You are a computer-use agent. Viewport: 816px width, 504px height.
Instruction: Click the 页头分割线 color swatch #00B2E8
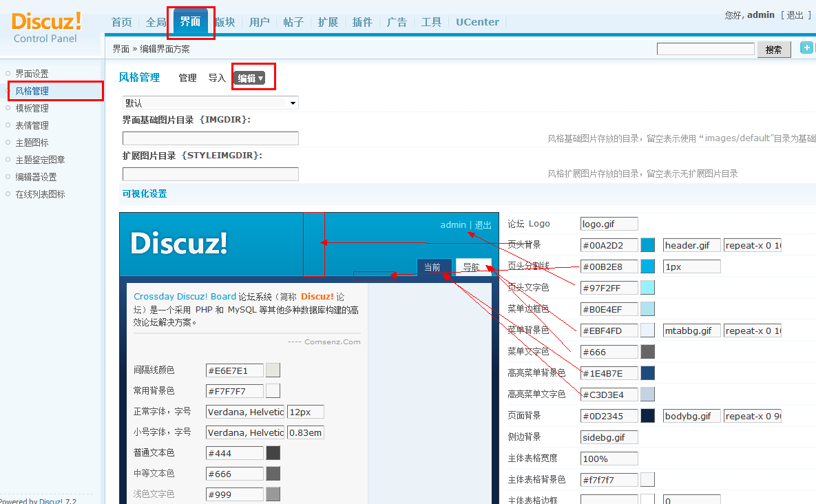pyautogui.click(x=647, y=266)
